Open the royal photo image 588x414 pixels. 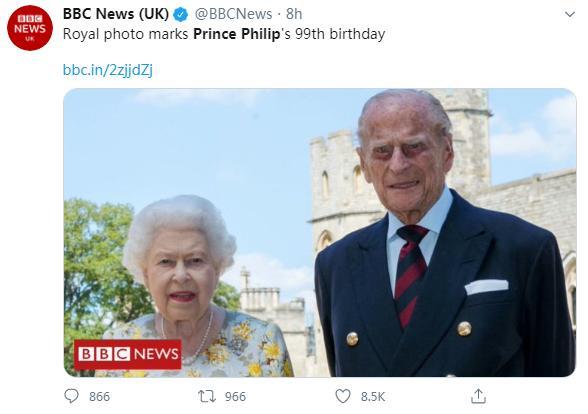point(320,232)
